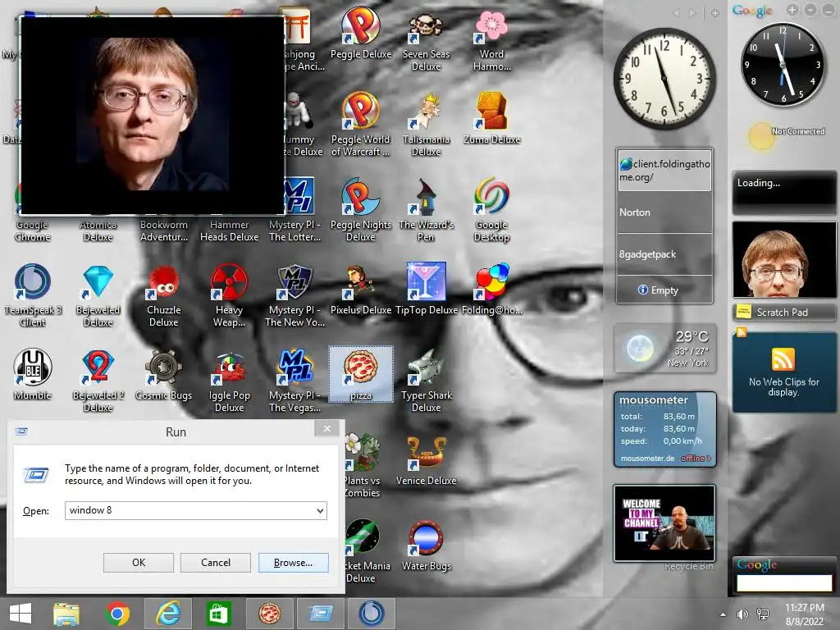840x630 pixels.
Task: Click the Welcome to my channel thumbnail
Action: [664, 523]
